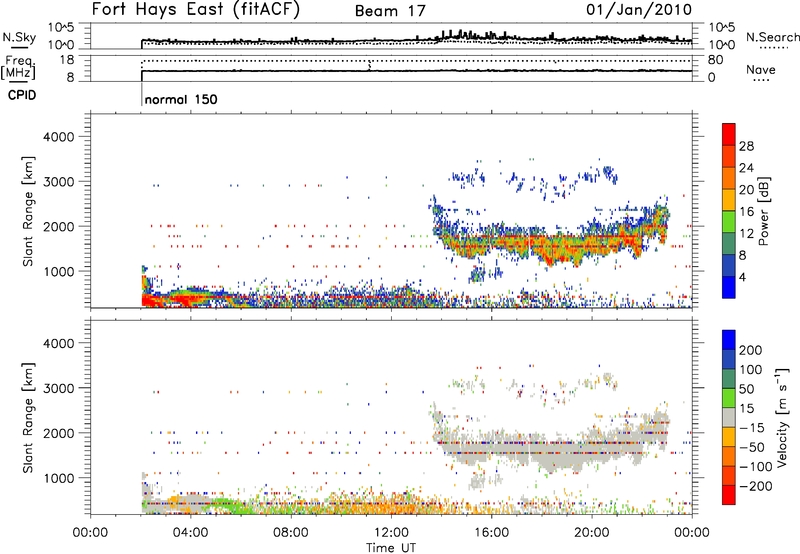Viewport: 800px width, 554px height.
Task: Click the blue top of Velocity colorbar
Action: click(729, 339)
